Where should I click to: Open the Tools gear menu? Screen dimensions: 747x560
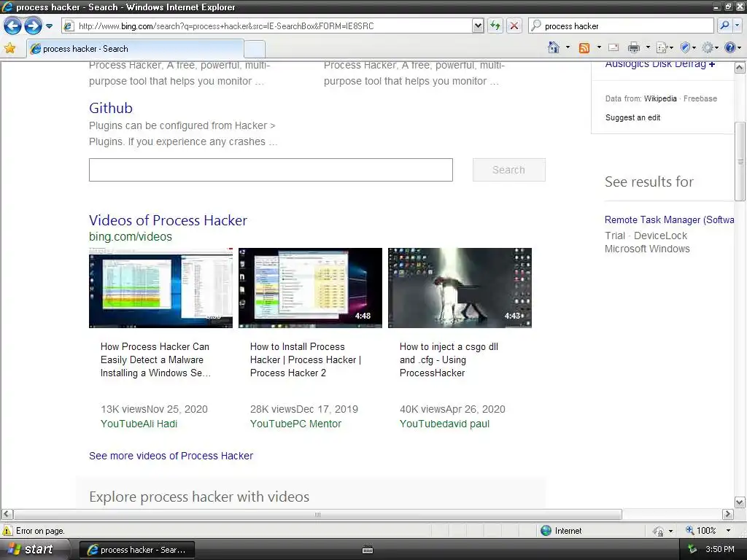[710, 47]
